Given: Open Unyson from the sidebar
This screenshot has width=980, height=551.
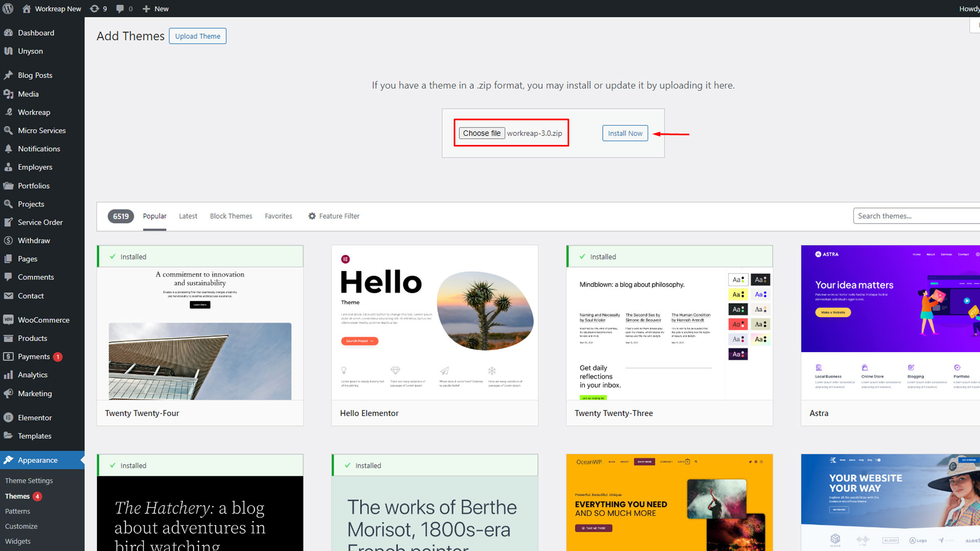Looking at the screenshot, I should pyautogui.click(x=30, y=51).
